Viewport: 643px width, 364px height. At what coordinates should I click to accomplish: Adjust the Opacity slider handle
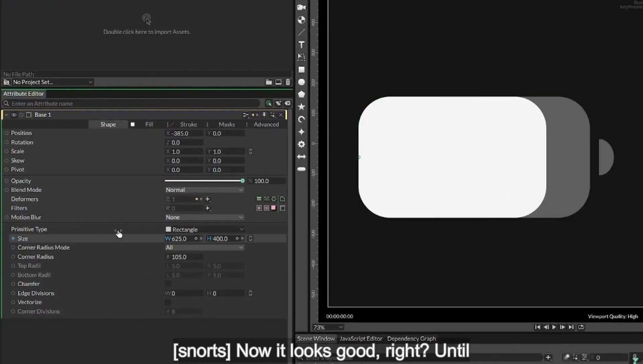242,181
